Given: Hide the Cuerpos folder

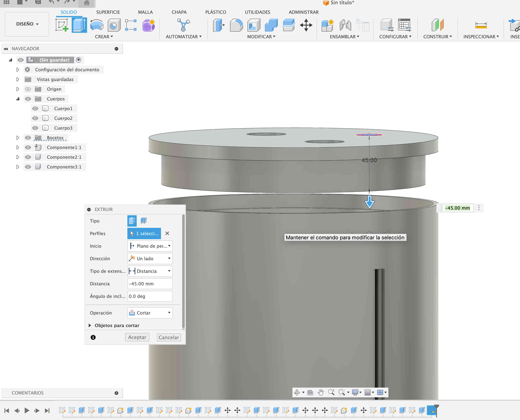Looking at the screenshot, I should (x=28, y=99).
